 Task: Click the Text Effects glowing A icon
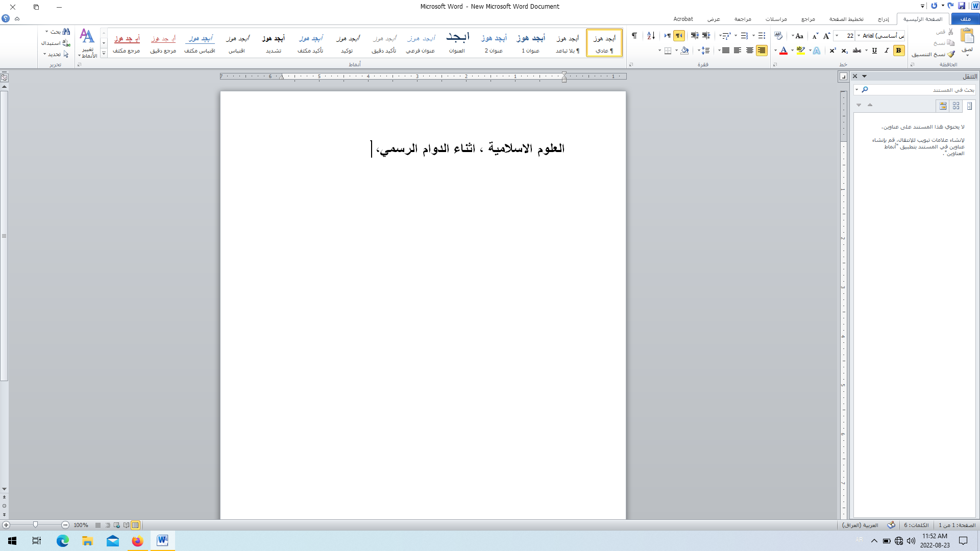pos(817,51)
